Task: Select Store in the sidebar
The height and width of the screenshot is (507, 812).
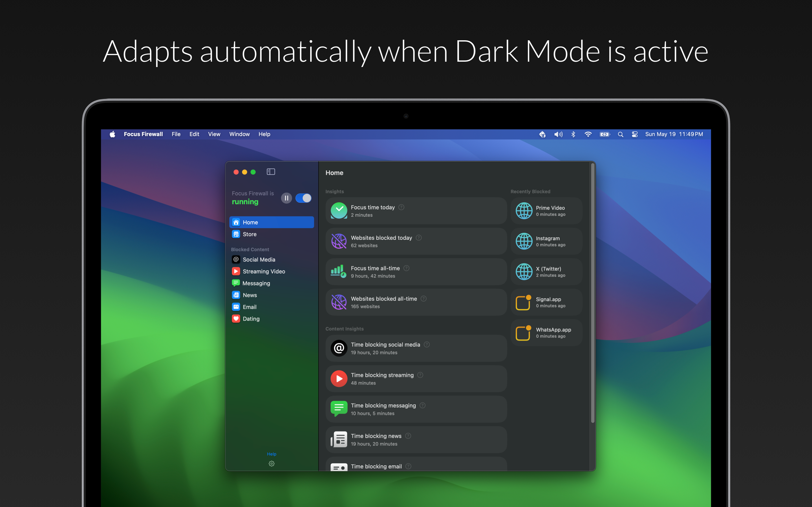Action: point(272,234)
